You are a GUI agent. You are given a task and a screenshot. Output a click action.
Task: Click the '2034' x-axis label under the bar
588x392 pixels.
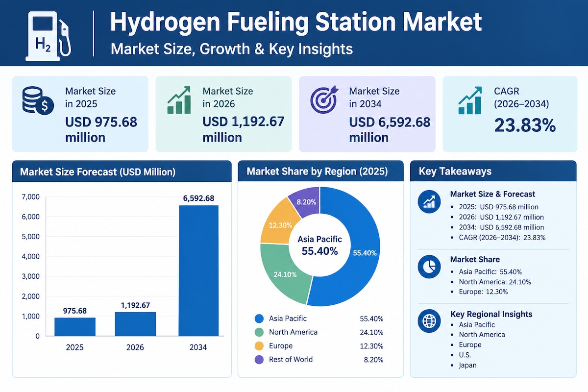tap(198, 347)
